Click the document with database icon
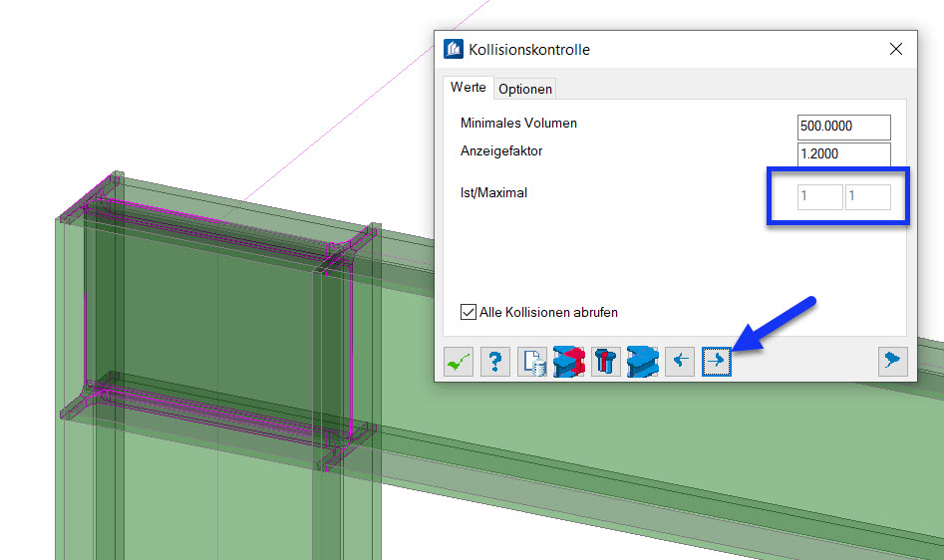Screen dimensions: 944x560 (x=532, y=362)
